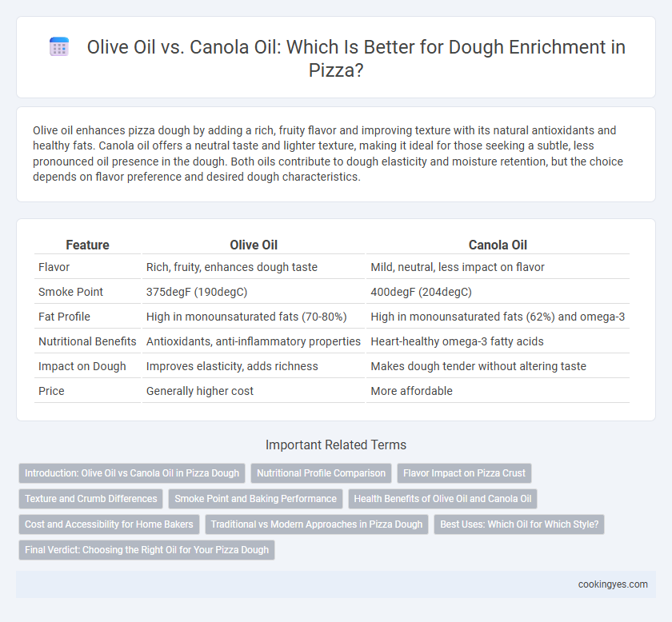Click the cookingyes.com footer link
Viewport: 672px width, 622px height.
[613, 584]
